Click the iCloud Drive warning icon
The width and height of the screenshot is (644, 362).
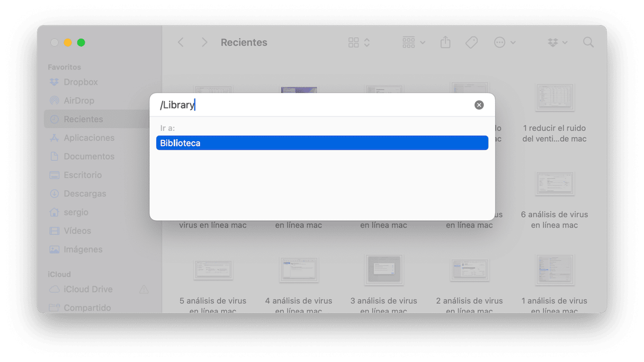[144, 289]
